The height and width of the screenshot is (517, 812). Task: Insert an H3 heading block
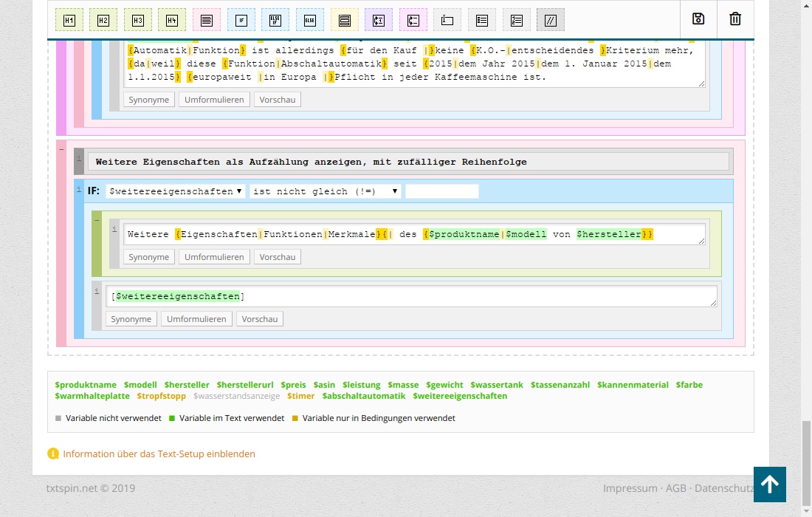138,20
